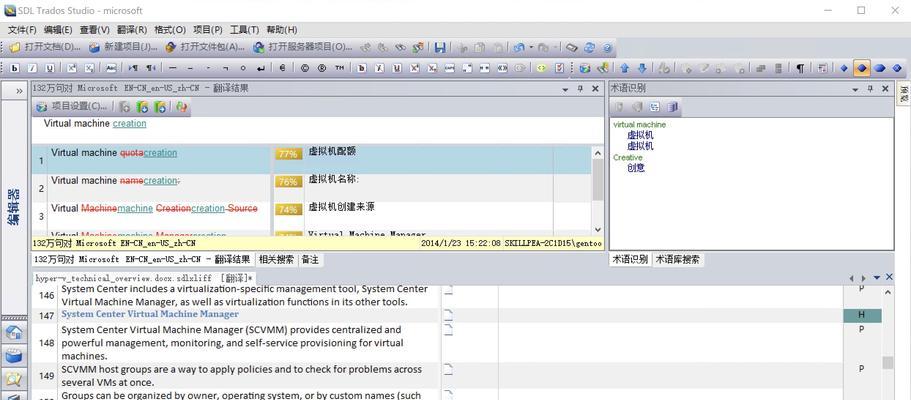The image size is (911, 400).
Task: Toggle bold formatting with the first b icon
Action: (15, 68)
